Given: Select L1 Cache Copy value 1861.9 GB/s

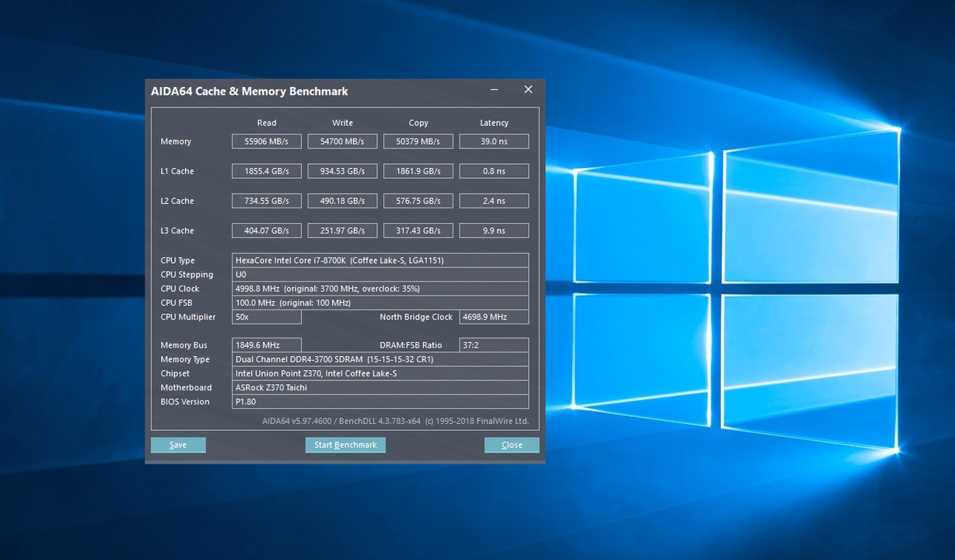Looking at the screenshot, I should pos(418,171).
